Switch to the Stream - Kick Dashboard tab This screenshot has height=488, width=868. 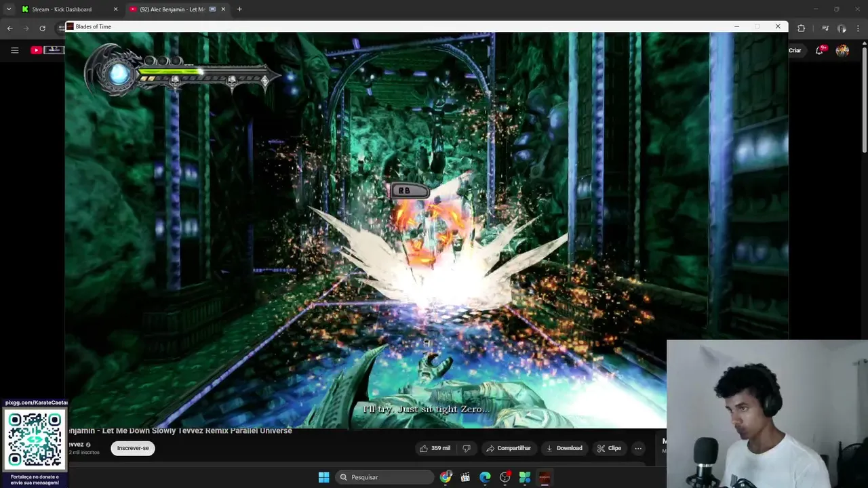(x=62, y=9)
